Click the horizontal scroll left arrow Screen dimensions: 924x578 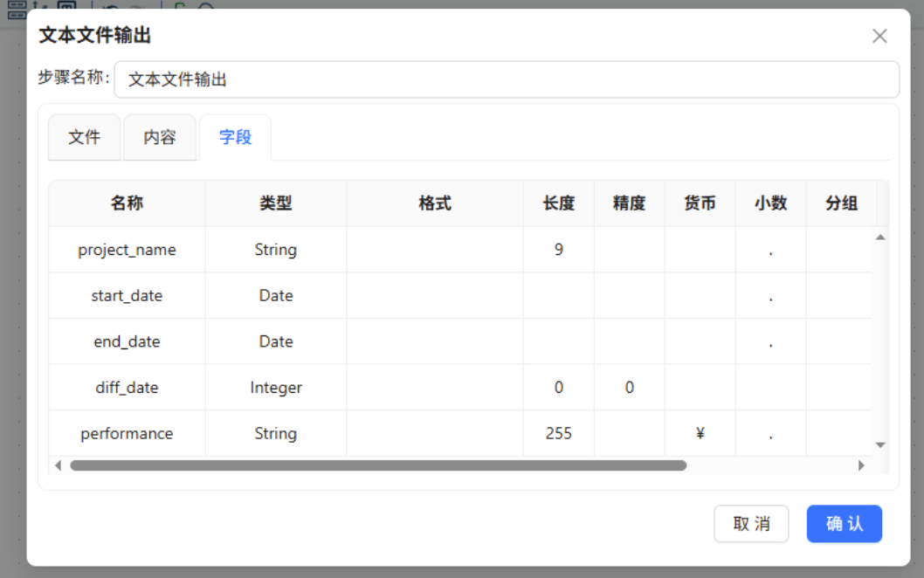click(58, 465)
